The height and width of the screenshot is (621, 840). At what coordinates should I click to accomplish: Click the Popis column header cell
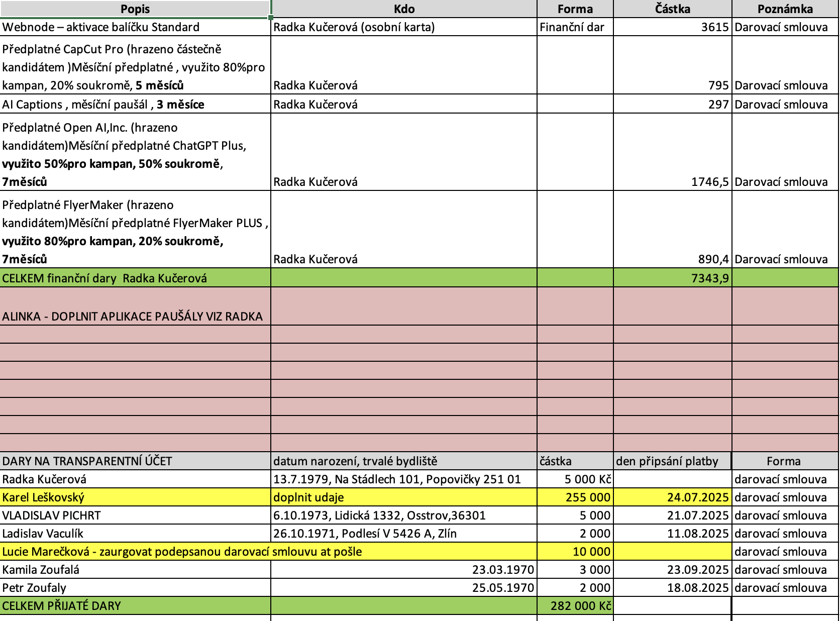[135, 9]
